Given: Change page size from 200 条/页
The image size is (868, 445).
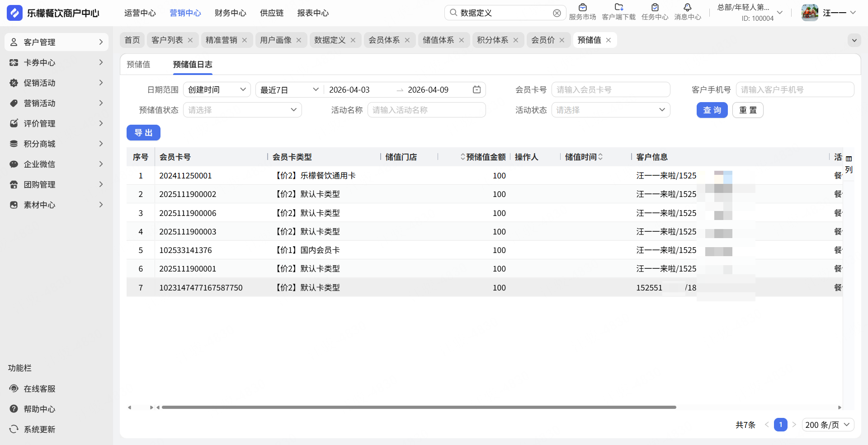Looking at the screenshot, I should coord(828,425).
